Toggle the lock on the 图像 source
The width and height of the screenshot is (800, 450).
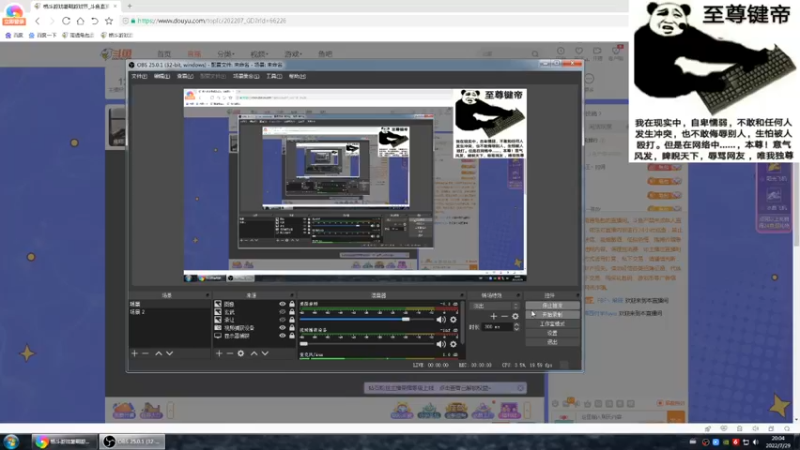(x=292, y=304)
